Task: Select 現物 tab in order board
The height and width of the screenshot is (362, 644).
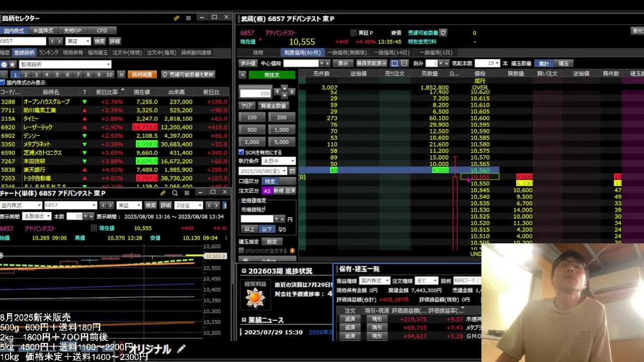Action: coord(258,52)
